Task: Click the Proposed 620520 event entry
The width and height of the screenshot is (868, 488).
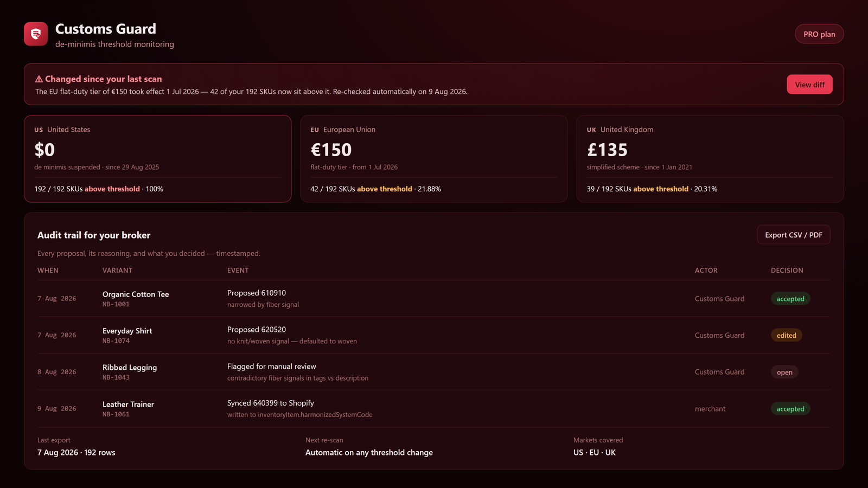Action: point(257,330)
